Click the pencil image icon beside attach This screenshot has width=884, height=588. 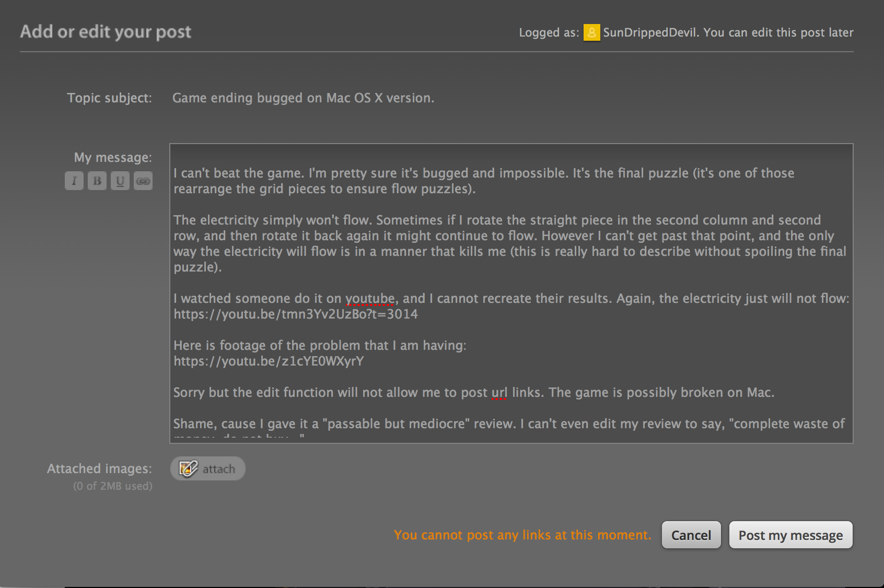188,468
